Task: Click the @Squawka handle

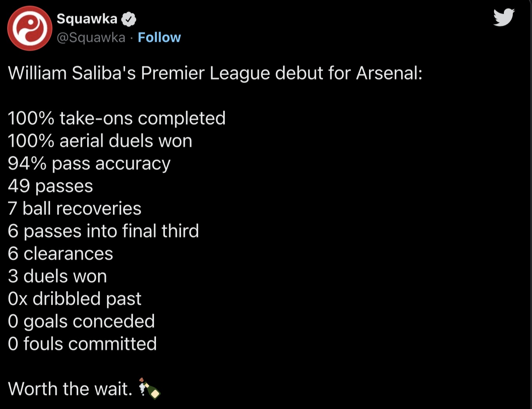Action: pos(91,38)
